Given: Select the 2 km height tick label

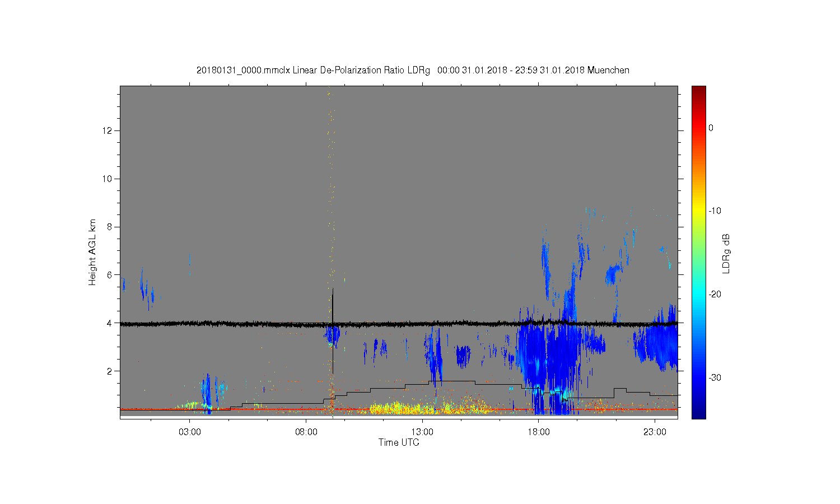Looking at the screenshot, I should 110,371.
